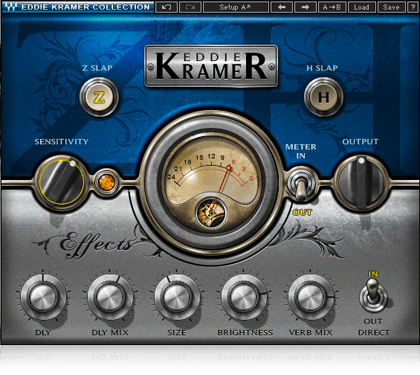Image resolution: width=420 pixels, height=375 pixels.
Task: Click the Save button
Action: pyautogui.click(x=391, y=7)
